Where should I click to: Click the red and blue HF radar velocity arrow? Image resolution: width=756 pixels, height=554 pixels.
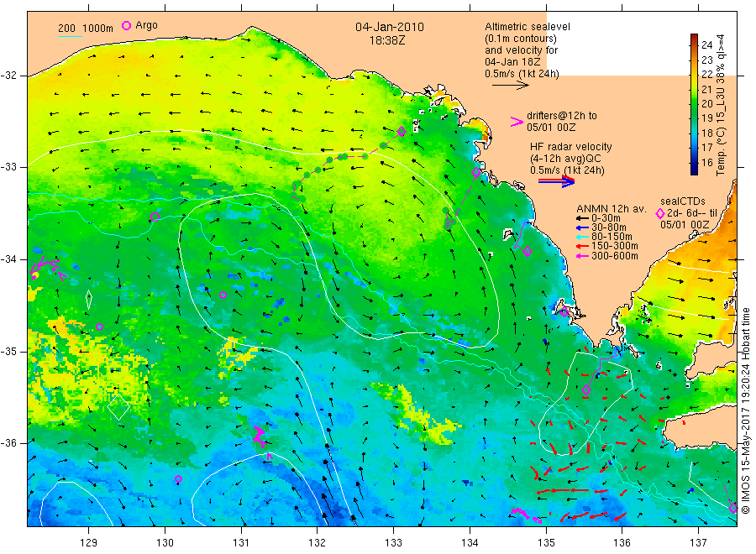556,181
